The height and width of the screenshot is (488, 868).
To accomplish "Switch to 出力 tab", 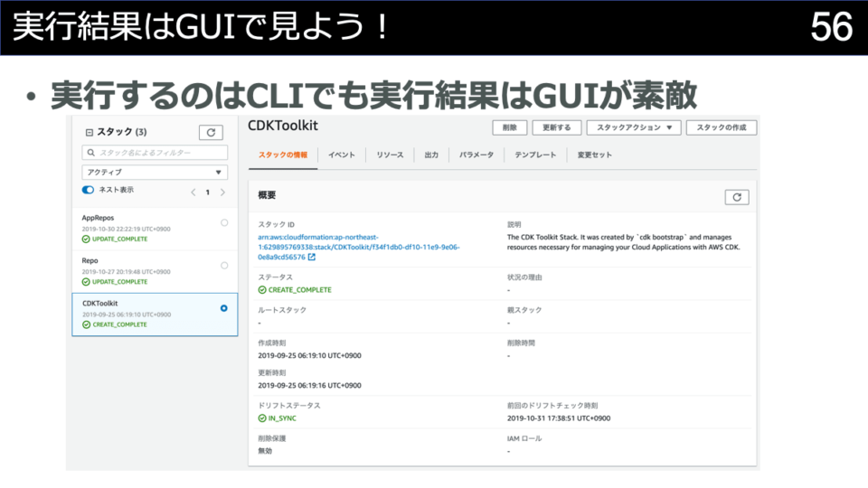I will point(431,155).
